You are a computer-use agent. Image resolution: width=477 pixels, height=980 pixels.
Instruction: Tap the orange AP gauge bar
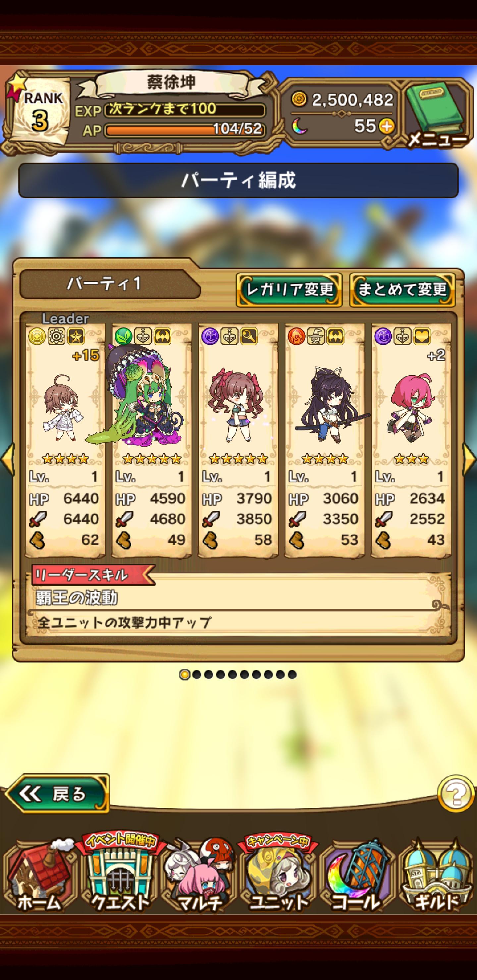pyautogui.click(x=185, y=130)
